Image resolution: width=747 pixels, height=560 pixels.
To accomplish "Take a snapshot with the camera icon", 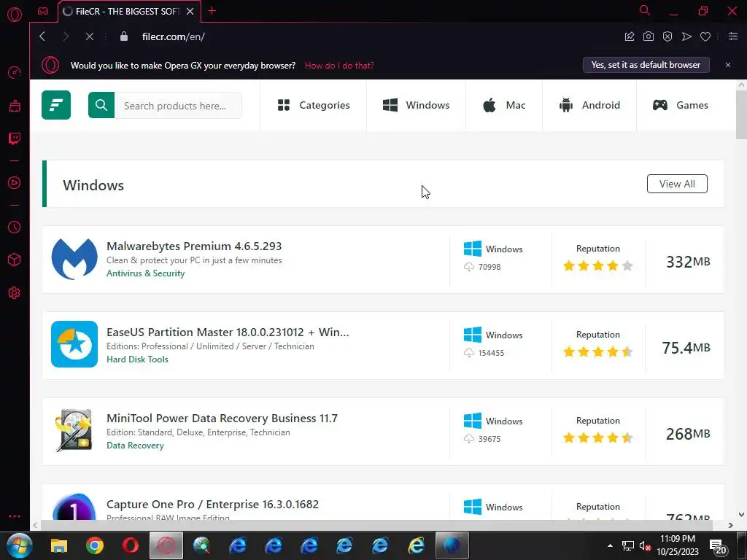I will pyautogui.click(x=649, y=36).
